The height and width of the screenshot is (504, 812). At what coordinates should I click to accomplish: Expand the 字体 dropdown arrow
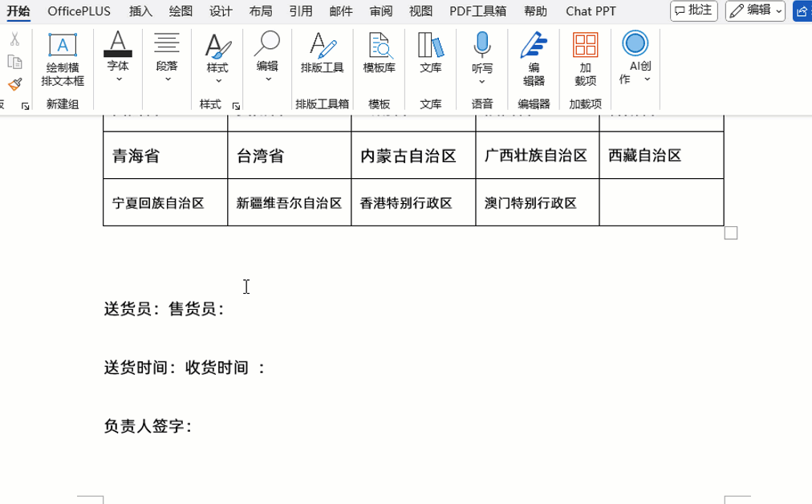tap(119, 79)
